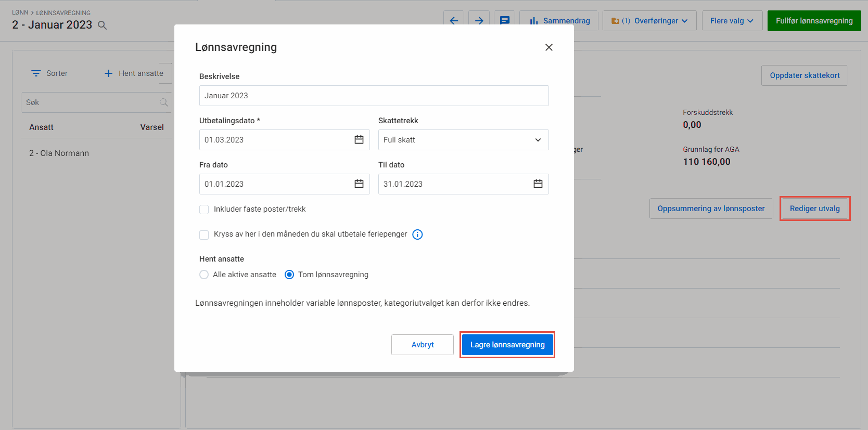
Task: Expand the Flere valg menu
Action: pos(732,21)
